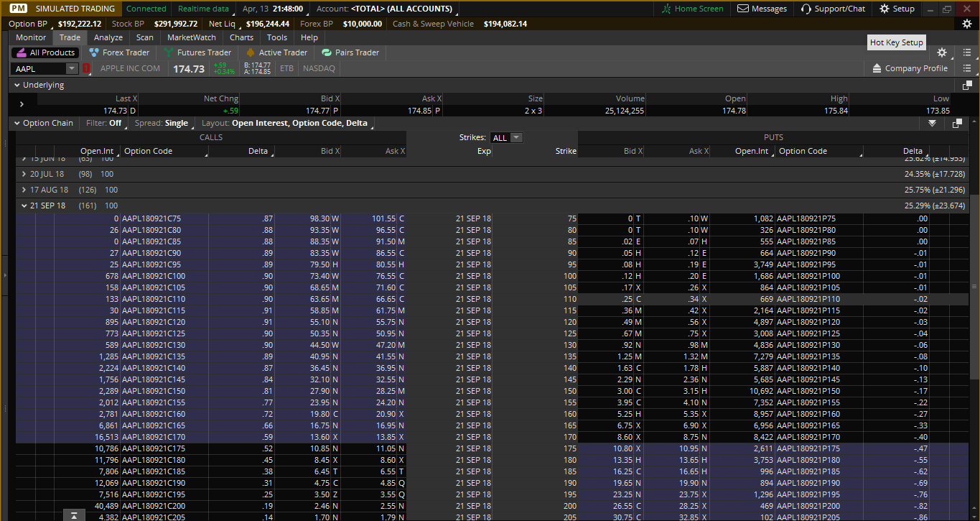
Task: Open the Messages envelope icon
Action: [x=742, y=9]
